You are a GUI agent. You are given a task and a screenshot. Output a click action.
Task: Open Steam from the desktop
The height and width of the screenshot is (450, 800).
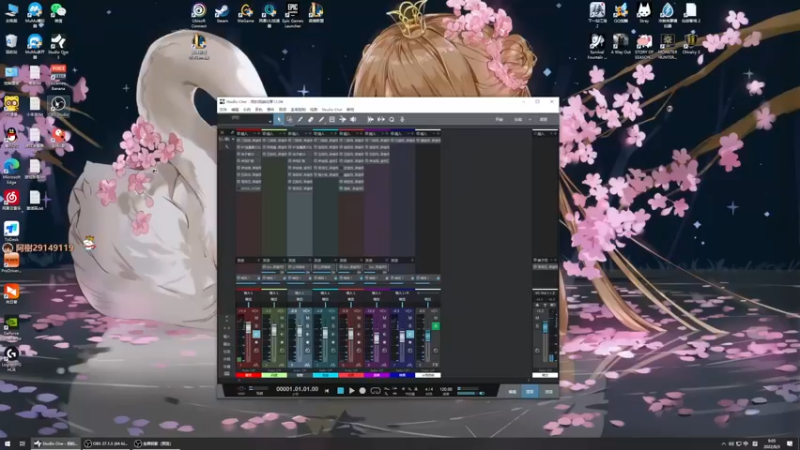222,14
